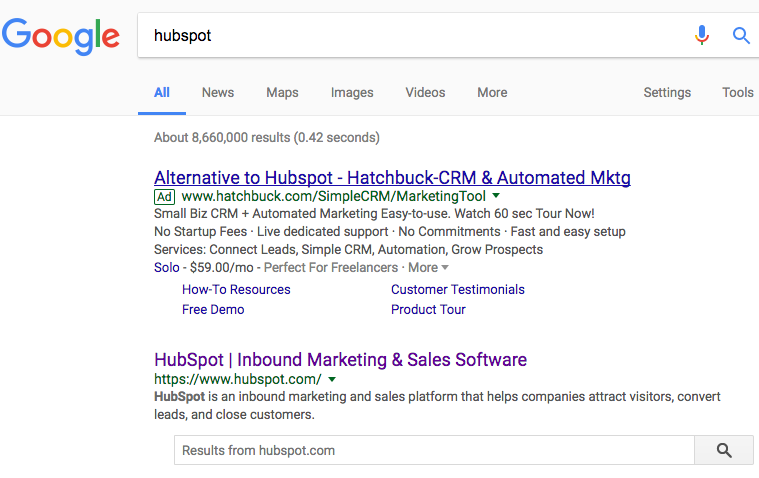759x478 pixels.
Task: Expand hubspot.com URL dropdown arrow
Action: [332, 379]
